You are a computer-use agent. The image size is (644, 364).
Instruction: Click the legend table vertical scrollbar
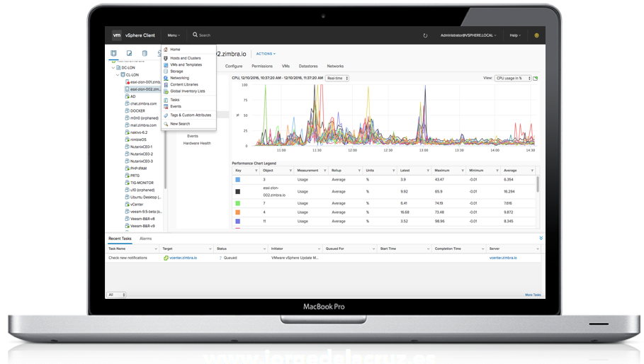pos(538,184)
